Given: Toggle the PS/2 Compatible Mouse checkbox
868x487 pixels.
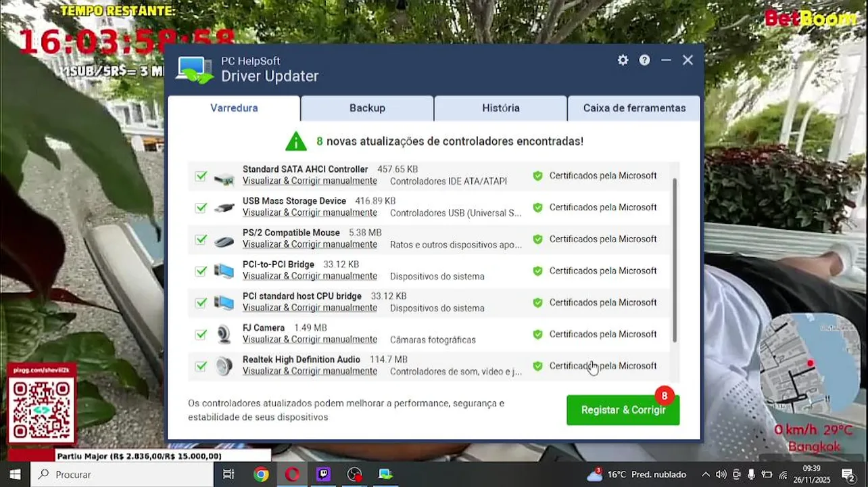Looking at the screenshot, I should click(x=201, y=239).
